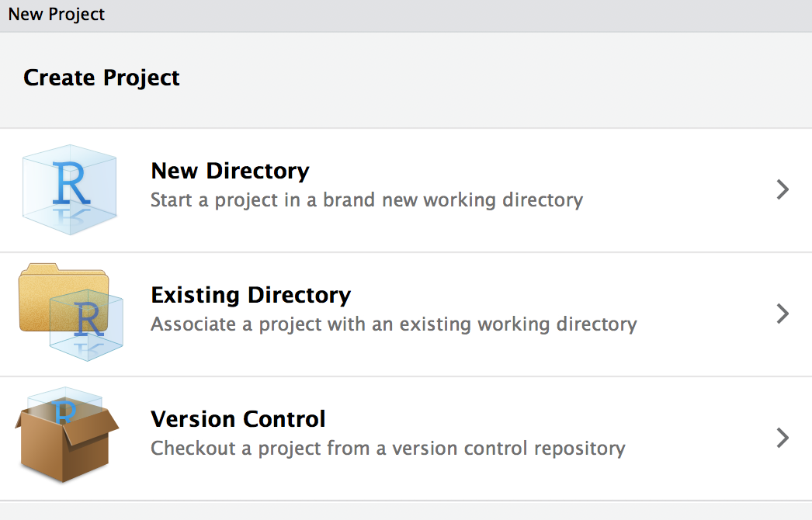Select the New Directory heading

click(230, 171)
